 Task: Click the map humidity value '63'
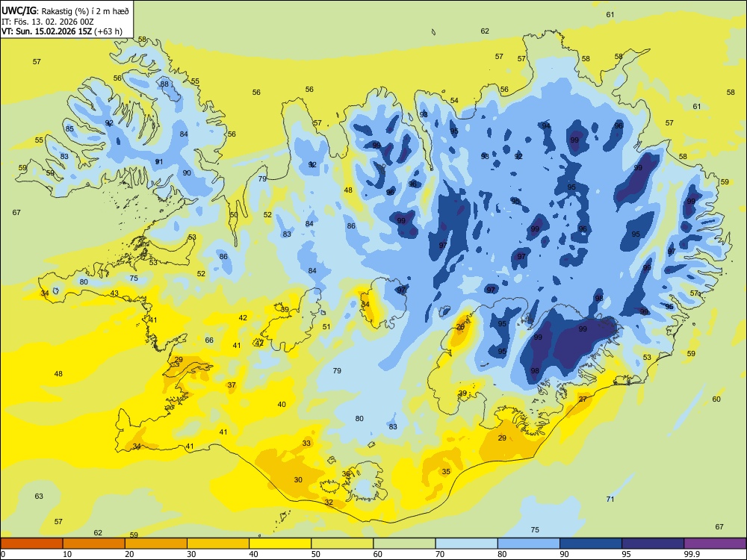pos(39,497)
